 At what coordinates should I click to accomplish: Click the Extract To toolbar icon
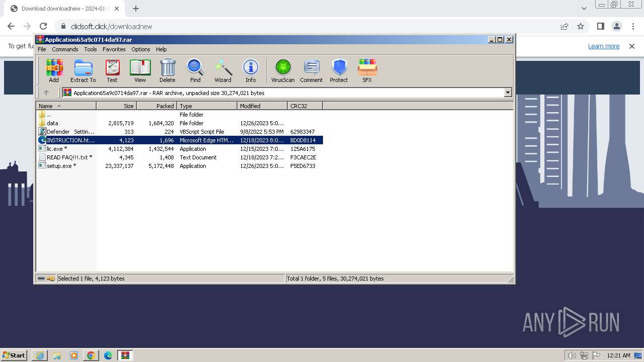[x=83, y=70]
